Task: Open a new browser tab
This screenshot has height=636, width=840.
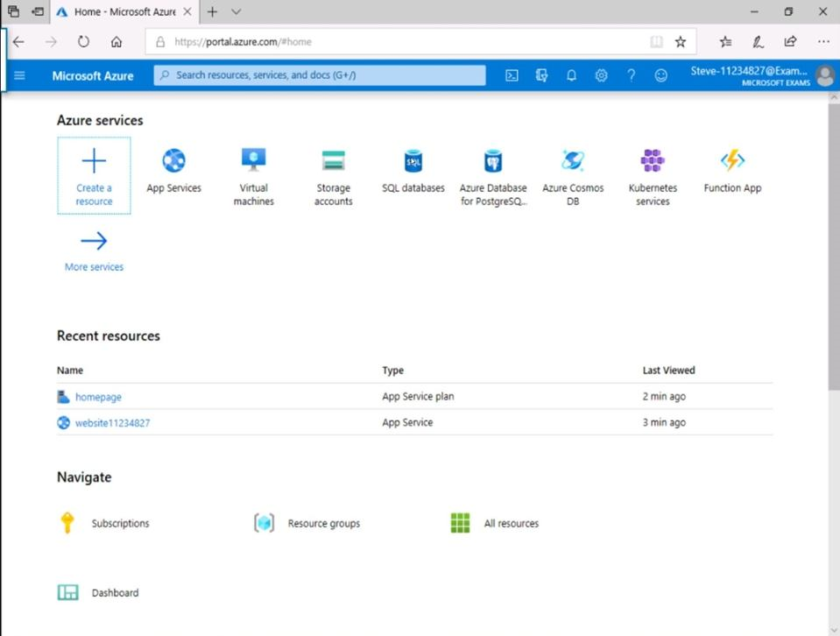Action: click(212, 12)
